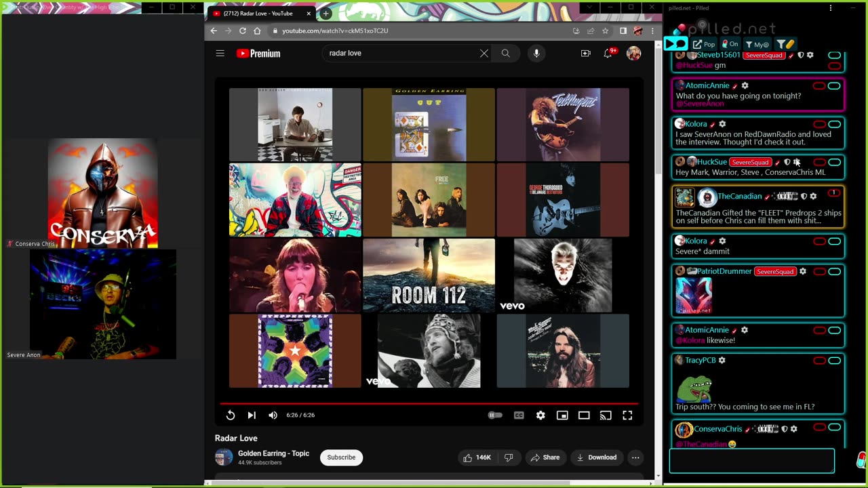Image resolution: width=868 pixels, height=488 pixels.
Task: Toggle closed captions
Action: pos(519,415)
